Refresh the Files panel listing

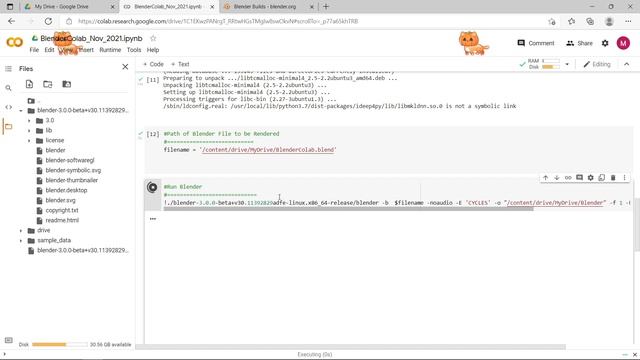pos(48,84)
